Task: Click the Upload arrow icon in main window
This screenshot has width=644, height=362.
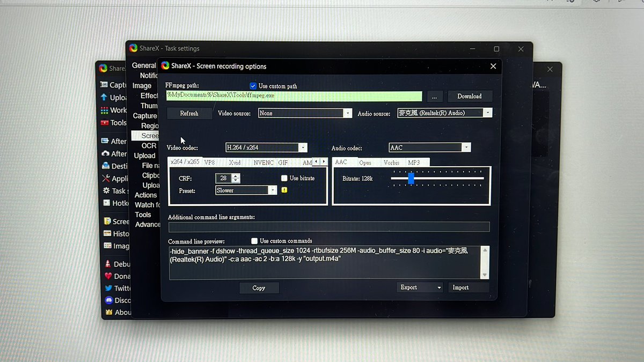Action: (x=104, y=97)
